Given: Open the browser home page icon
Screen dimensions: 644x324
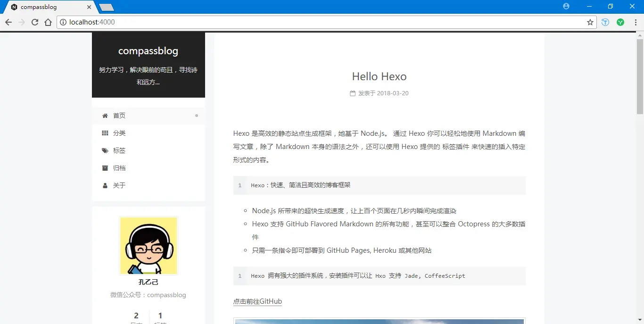Looking at the screenshot, I should click(48, 22).
